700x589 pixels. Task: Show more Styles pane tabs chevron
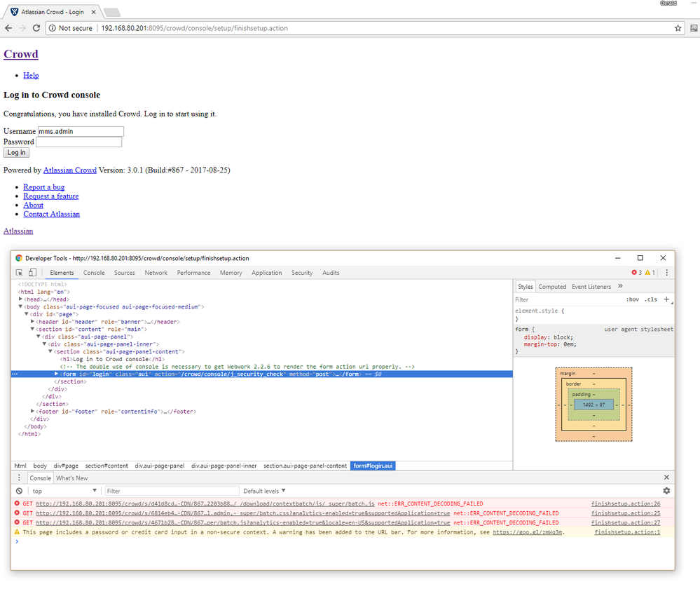pos(620,286)
